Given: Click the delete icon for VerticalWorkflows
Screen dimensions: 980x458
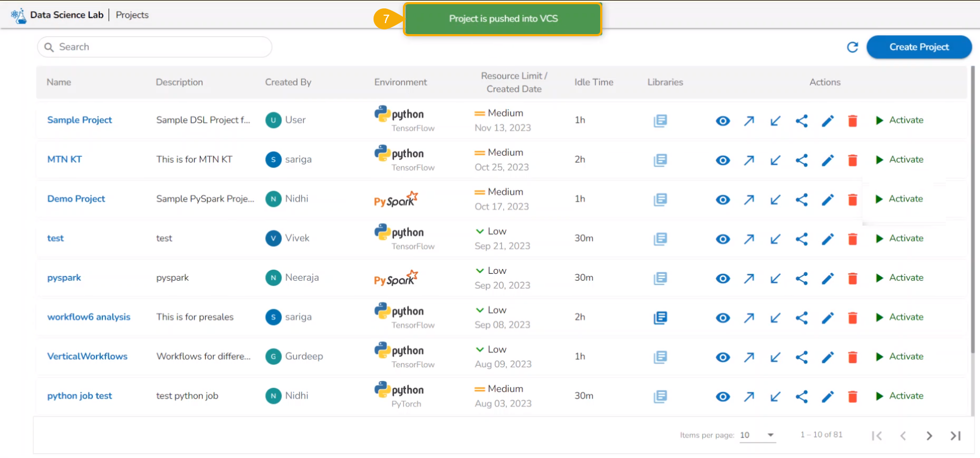Looking at the screenshot, I should pos(853,357).
